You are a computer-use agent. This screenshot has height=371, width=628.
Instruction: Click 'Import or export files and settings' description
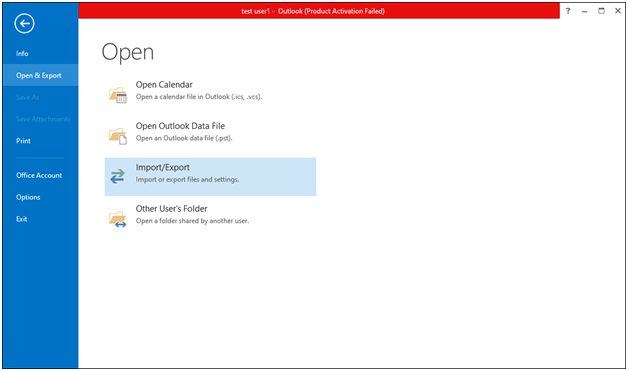[x=187, y=179]
